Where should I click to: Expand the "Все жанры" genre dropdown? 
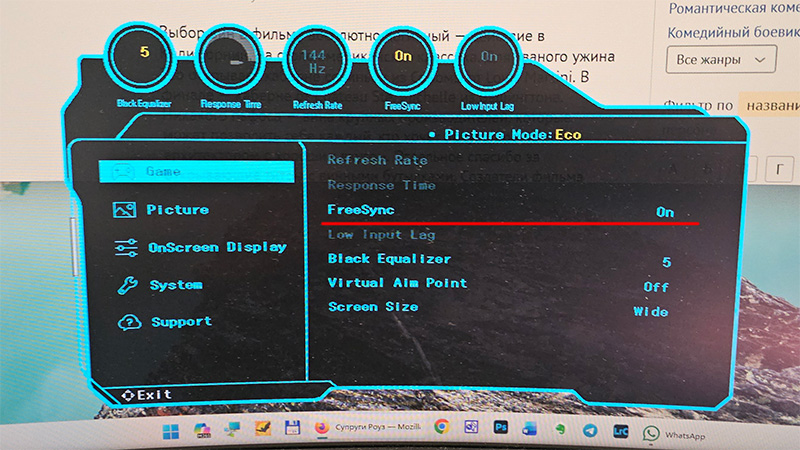click(x=720, y=60)
